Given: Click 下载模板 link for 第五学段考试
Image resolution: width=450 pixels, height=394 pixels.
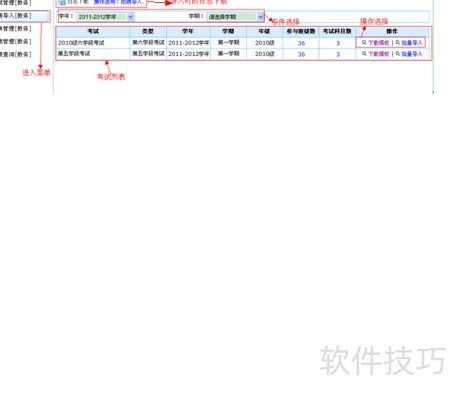Looking at the screenshot, I should point(379,54).
